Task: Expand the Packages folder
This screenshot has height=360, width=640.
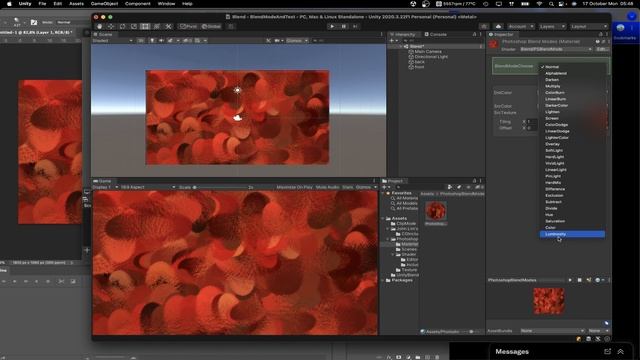Action: pyautogui.click(x=383, y=280)
